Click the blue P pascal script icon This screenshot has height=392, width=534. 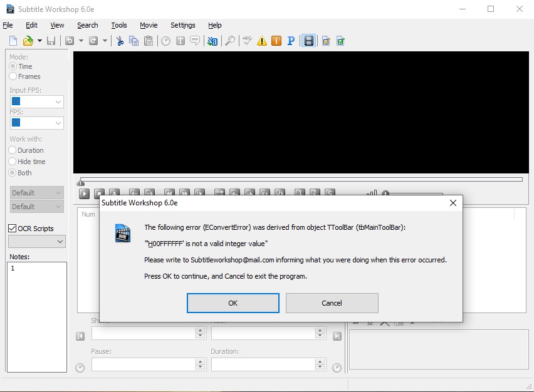[291, 41]
